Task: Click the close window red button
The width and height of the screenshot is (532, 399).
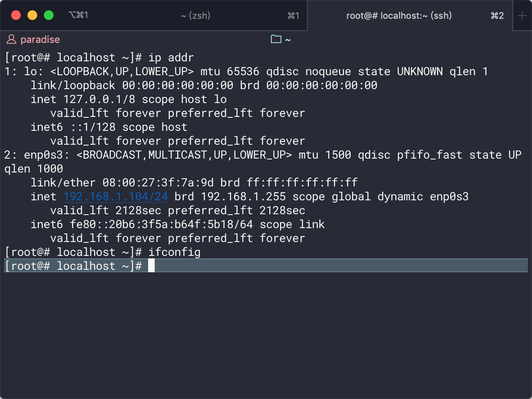Action: pyautogui.click(x=16, y=15)
